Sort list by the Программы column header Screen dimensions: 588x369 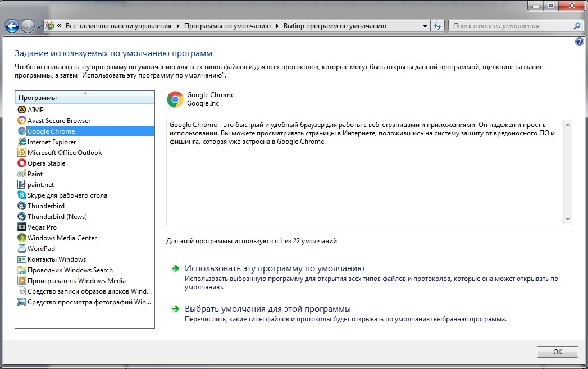(85, 98)
